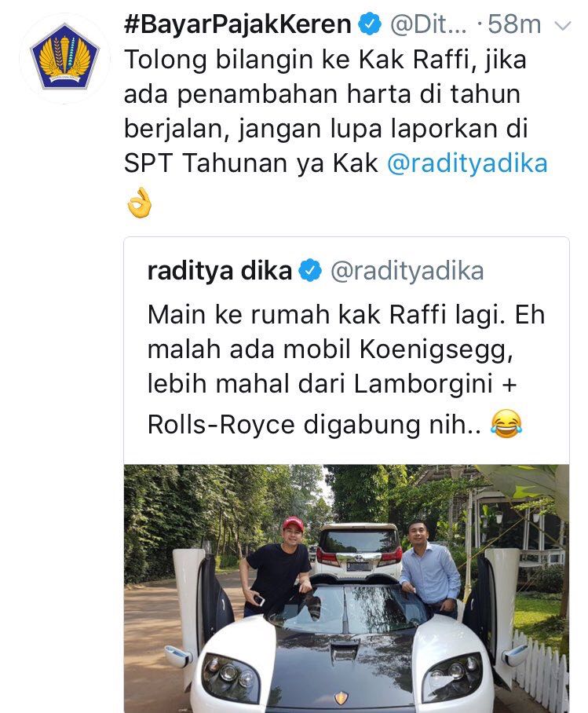Screen dimensions: 588x713
Task: Open the raditya dika display name
Action: [x=220, y=271]
